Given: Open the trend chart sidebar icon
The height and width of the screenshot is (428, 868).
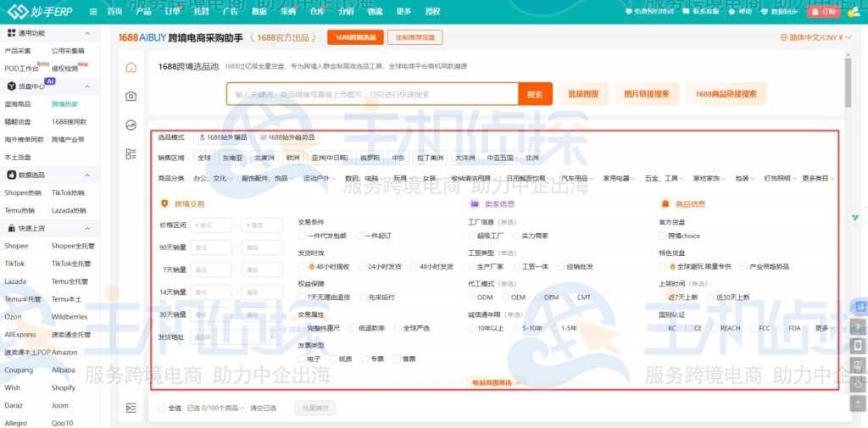Looking at the screenshot, I should pyautogui.click(x=131, y=125).
